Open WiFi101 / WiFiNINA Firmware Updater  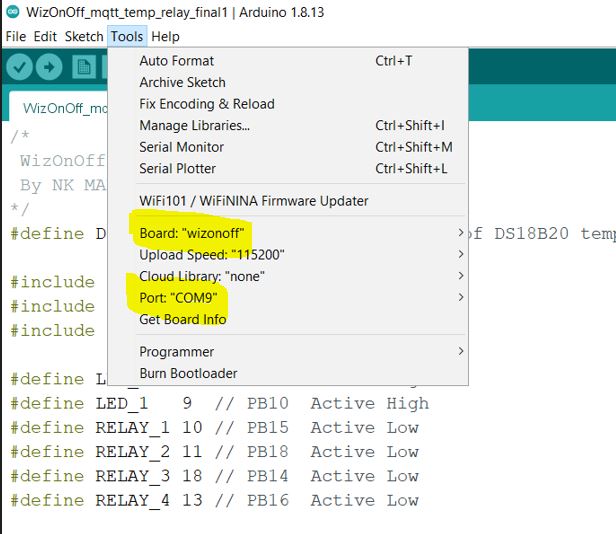(x=254, y=201)
